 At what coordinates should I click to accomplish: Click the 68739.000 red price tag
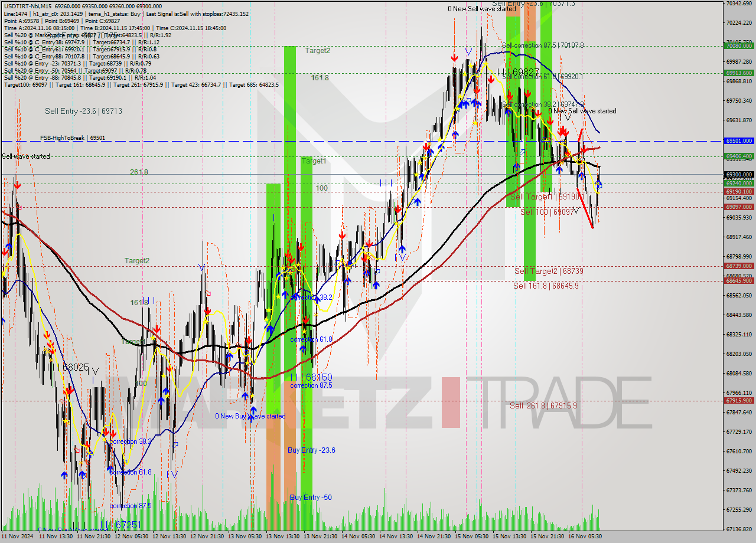point(739,266)
